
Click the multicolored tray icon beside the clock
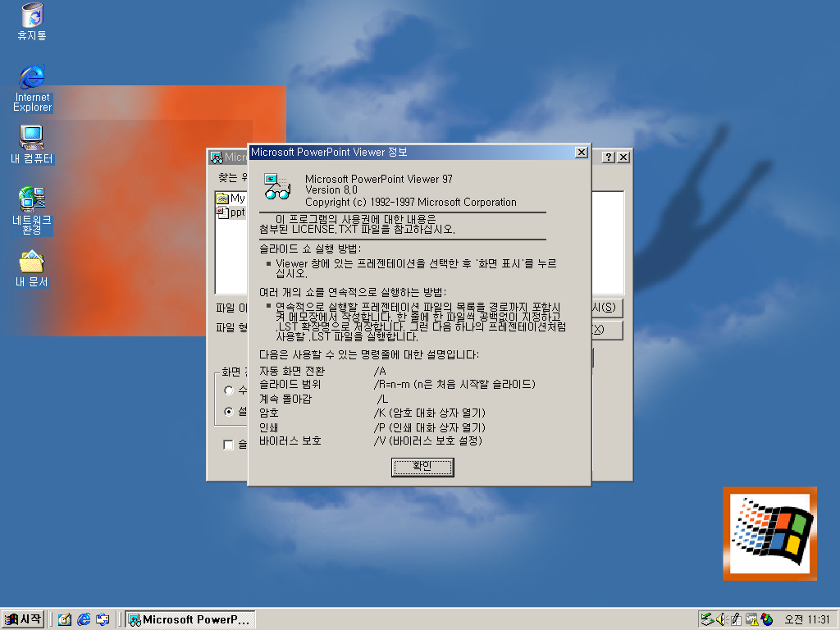(767, 619)
